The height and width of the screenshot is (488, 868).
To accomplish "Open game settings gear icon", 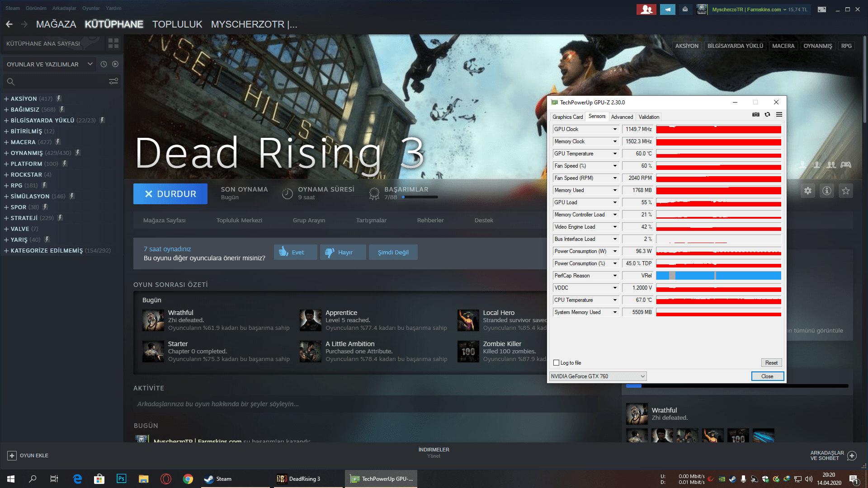I will click(808, 191).
